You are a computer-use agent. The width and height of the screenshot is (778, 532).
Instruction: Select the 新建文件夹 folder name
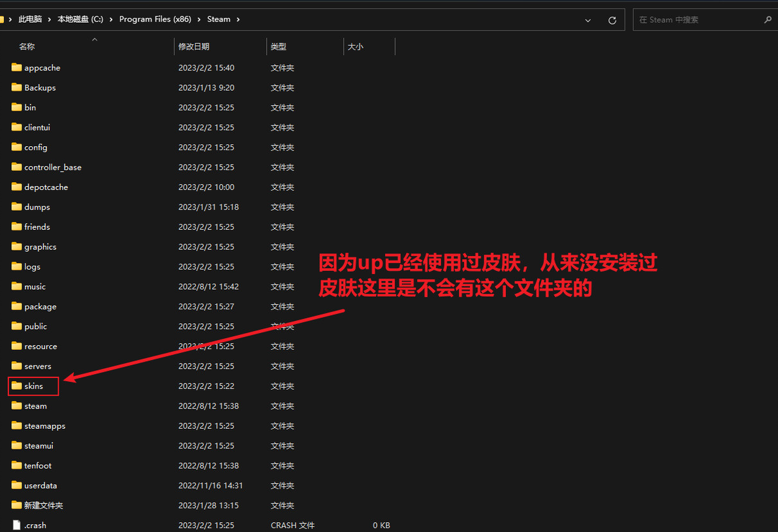(x=44, y=505)
